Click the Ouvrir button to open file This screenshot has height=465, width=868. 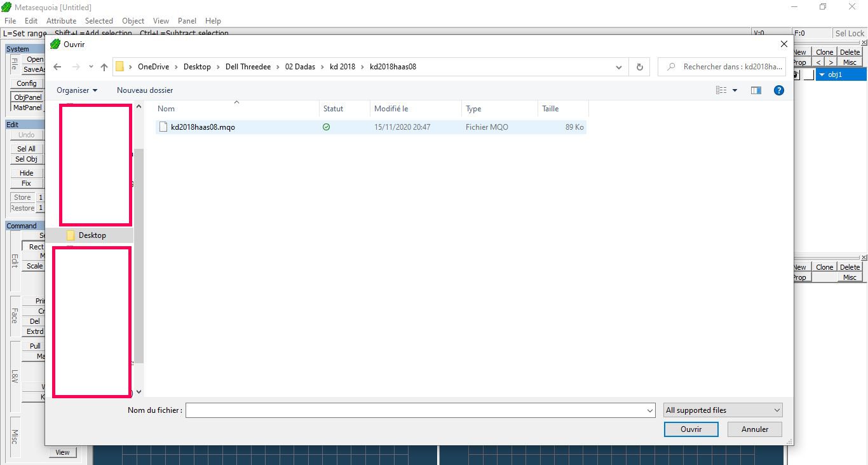[691, 429]
